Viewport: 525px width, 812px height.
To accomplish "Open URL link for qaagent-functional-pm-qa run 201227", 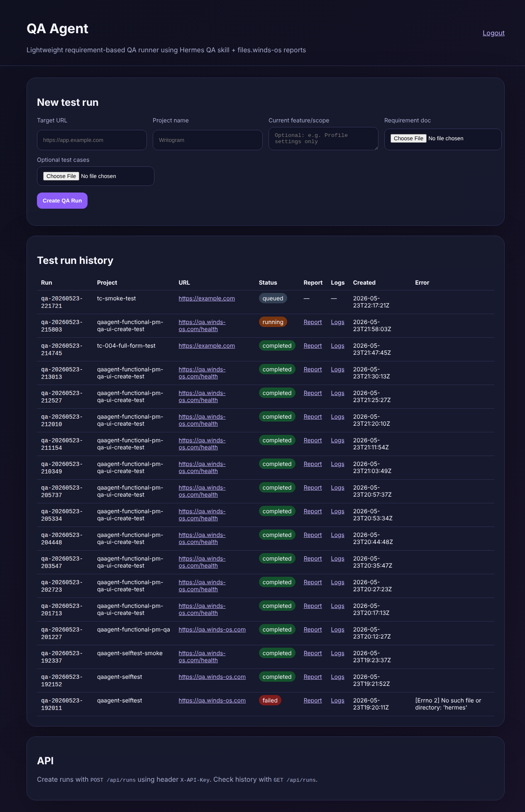I will (212, 629).
